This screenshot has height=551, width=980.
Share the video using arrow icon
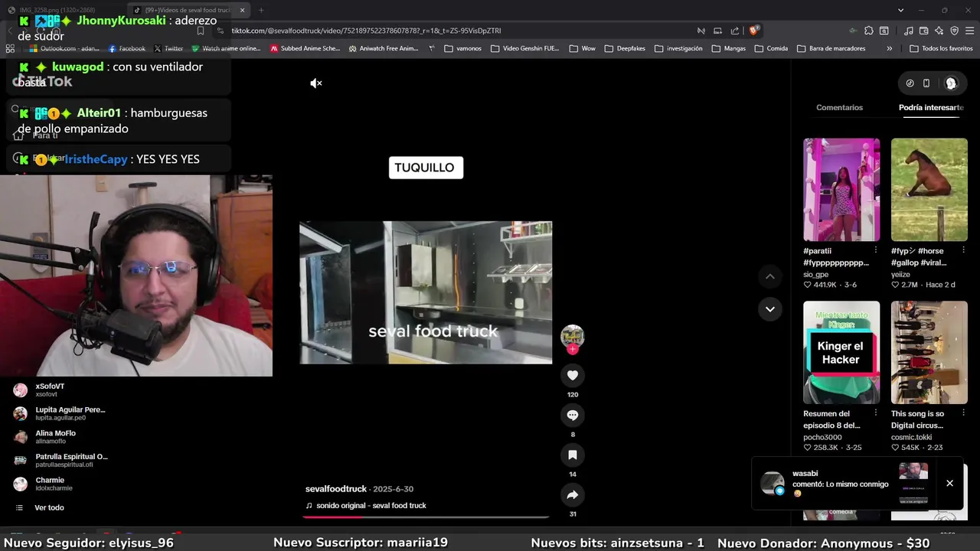tap(572, 495)
